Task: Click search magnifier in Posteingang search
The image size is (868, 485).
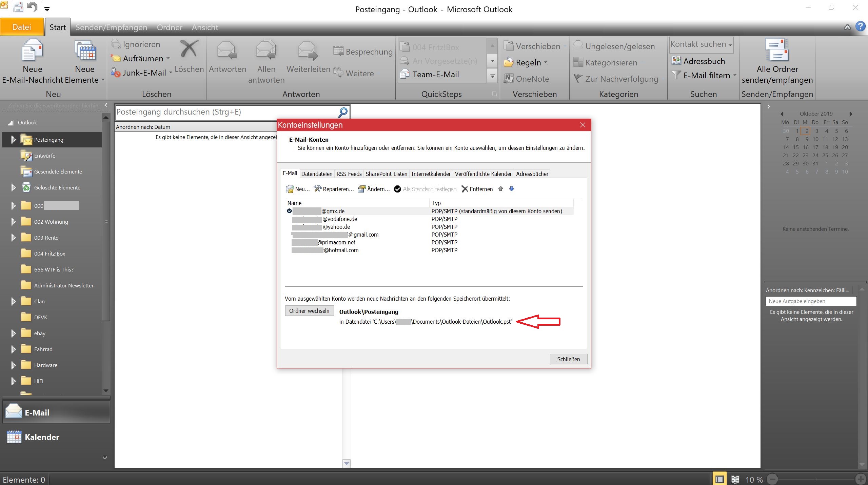Action: tap(343, 112)
